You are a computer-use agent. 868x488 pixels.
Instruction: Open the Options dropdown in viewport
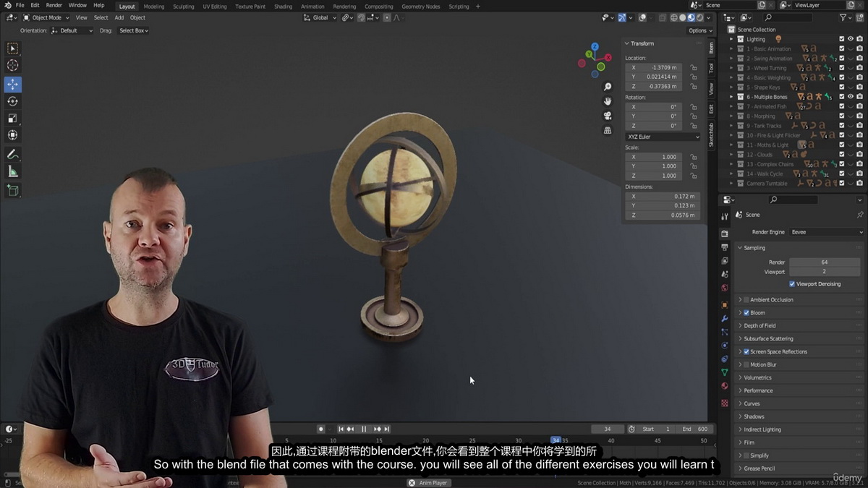coord(700,30)
